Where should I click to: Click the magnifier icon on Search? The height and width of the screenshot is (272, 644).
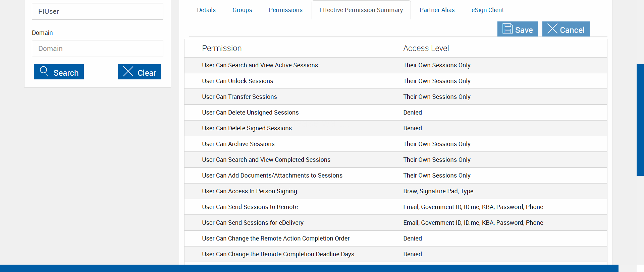[x=44, y=71]
